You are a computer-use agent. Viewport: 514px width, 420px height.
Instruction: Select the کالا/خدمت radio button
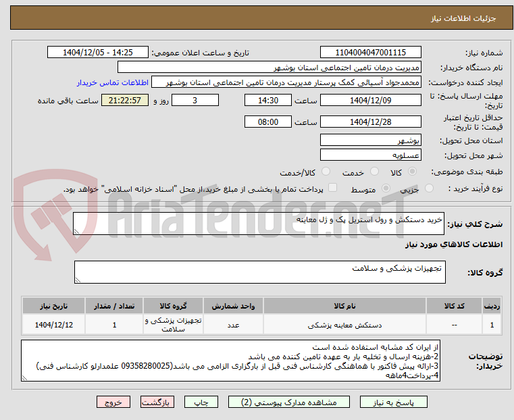[326, 172]
